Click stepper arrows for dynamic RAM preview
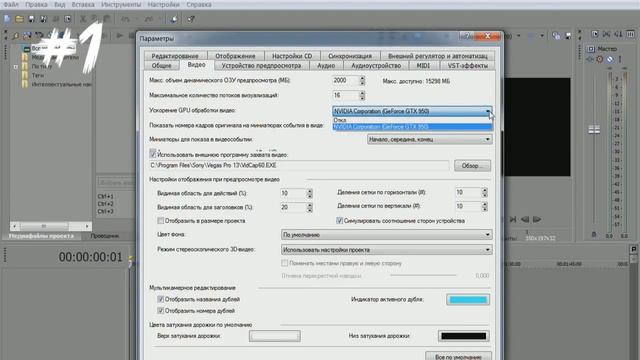 pyautogui.click(x=362, y=81)
